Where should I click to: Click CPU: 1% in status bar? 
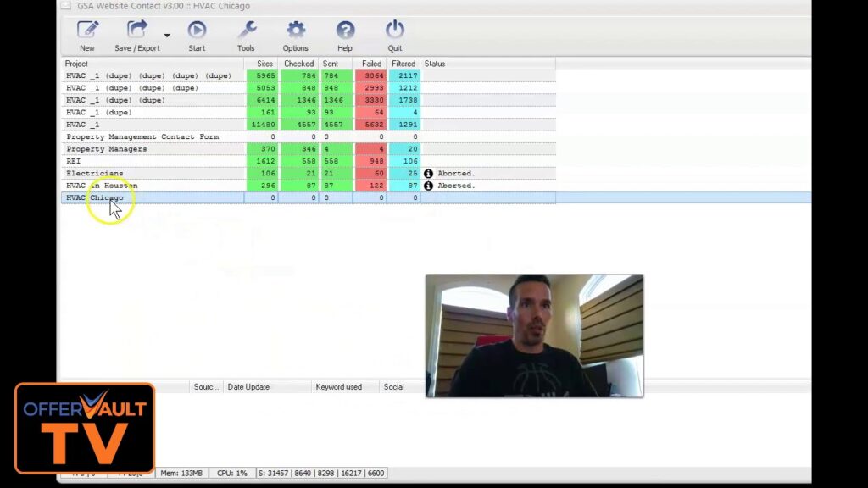(x=232, y=473)
